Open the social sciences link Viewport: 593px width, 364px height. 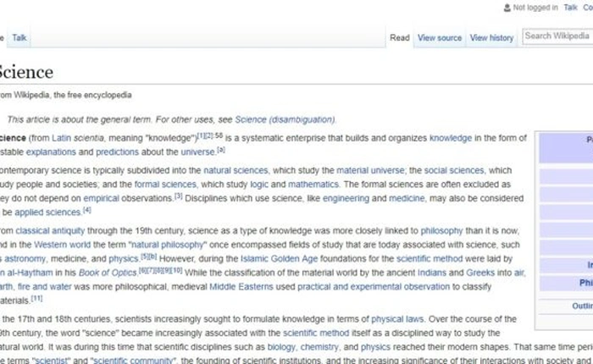[454, 171]
